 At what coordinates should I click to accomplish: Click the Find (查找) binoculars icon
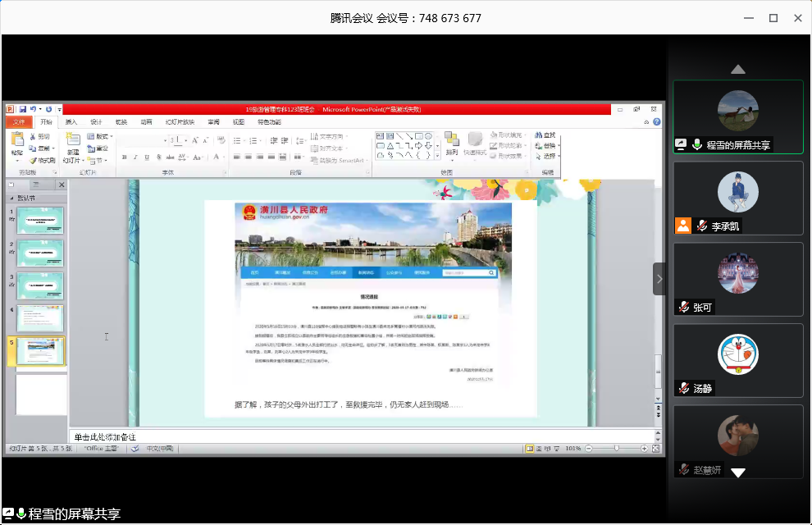coord(545,135)
